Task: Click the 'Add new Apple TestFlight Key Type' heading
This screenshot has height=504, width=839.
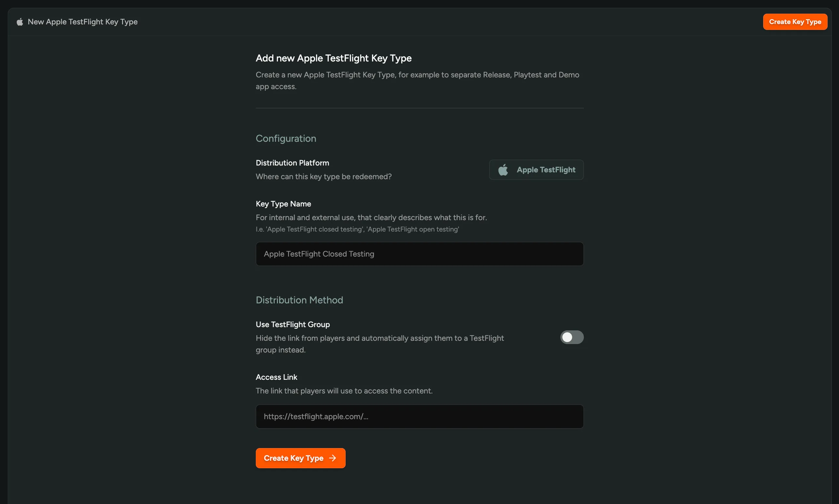Action: click(x=333, y=58)
